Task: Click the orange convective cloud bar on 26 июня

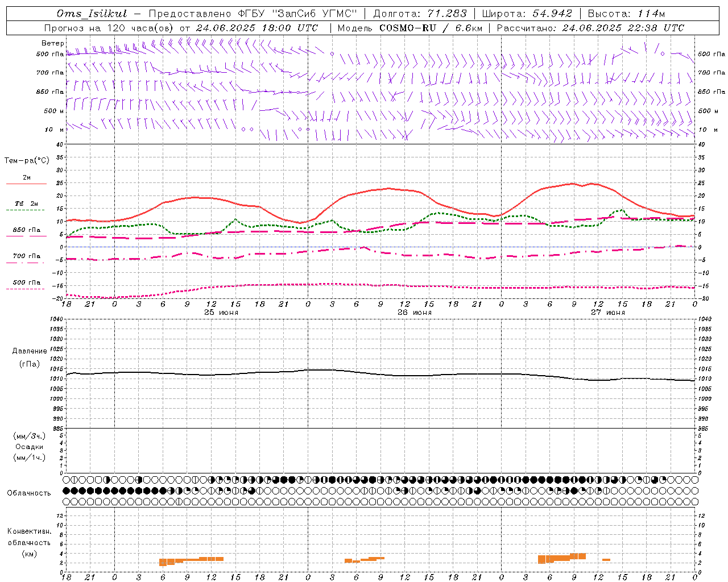Action: tap(365, 559)
